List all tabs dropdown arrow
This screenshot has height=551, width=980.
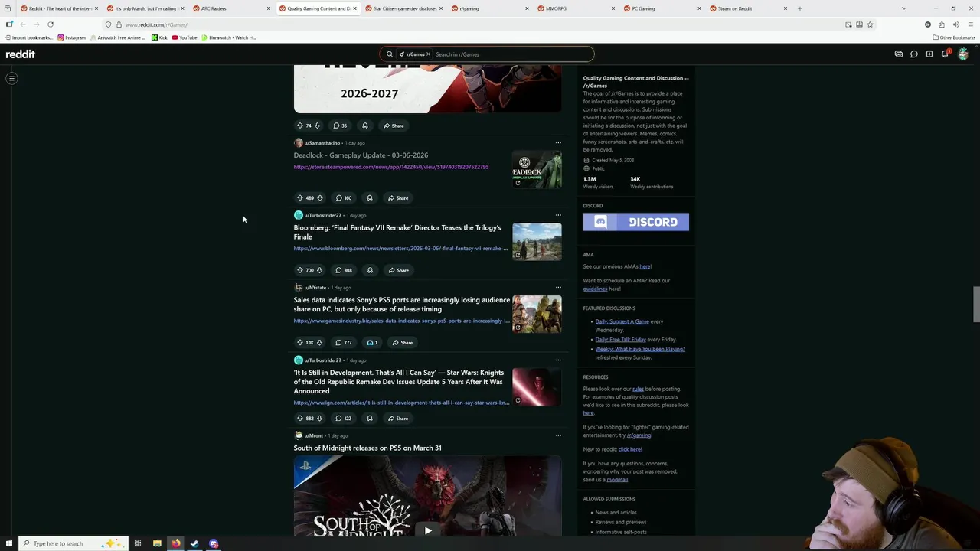tap(904, 8)
